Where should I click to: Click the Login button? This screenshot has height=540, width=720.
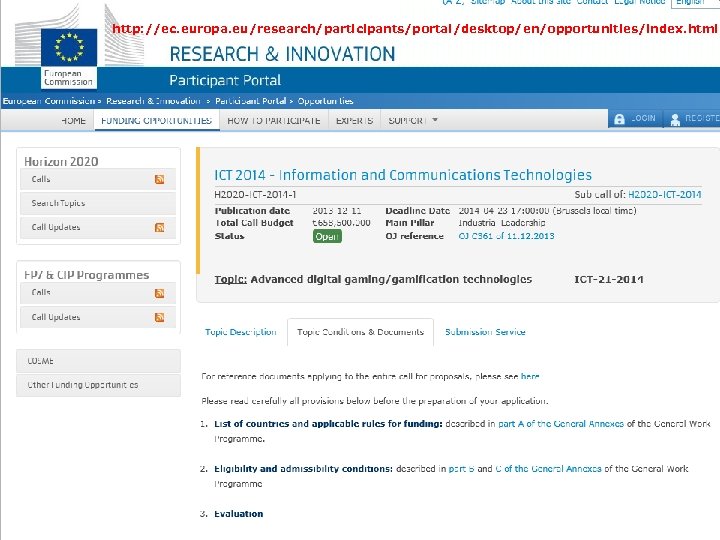(636, 119)
